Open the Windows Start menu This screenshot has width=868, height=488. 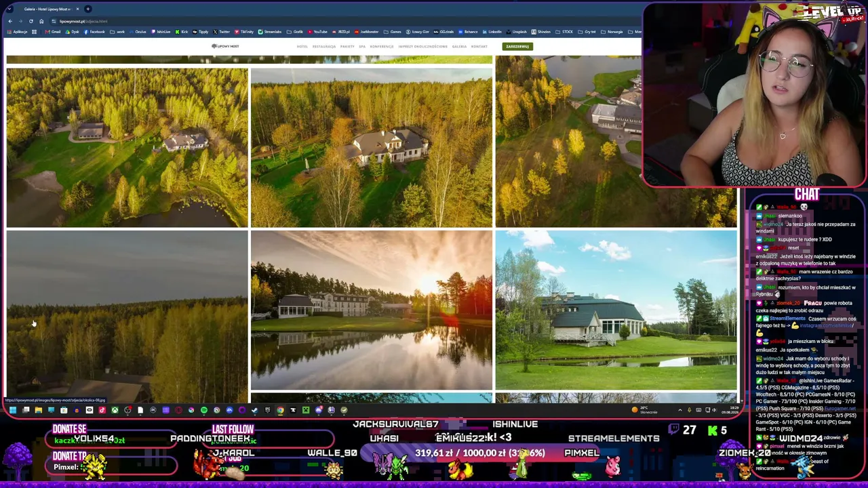pos(12,410)
